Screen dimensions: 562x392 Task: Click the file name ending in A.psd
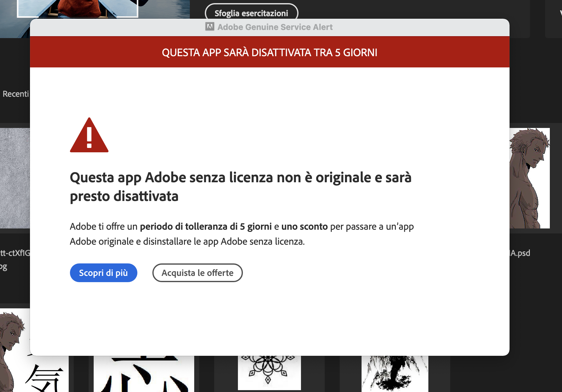[520, 253]
